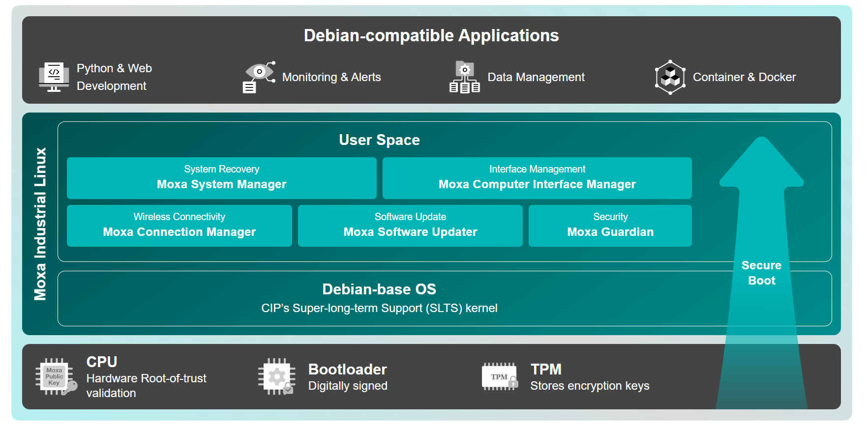Click the Bootloader gear chip icon
This screenshot has width=868, height=429.
(x=276, y=377)
